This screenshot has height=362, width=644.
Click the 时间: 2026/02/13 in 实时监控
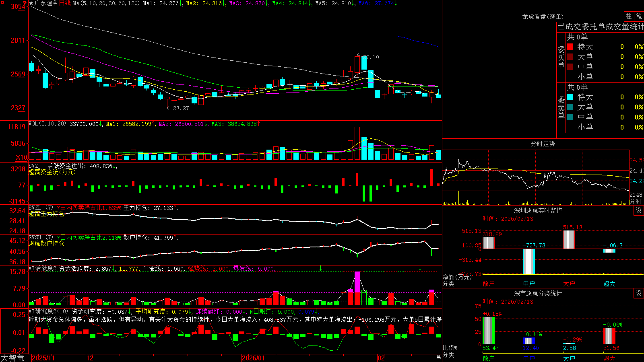pyautogui.click(x=508, y=219)
